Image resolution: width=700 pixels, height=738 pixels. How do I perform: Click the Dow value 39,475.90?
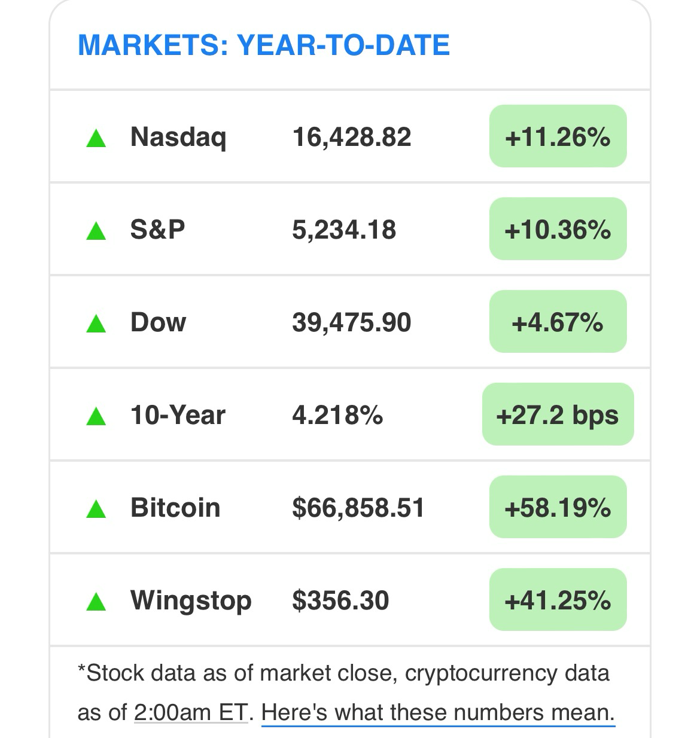coord(352,323)
